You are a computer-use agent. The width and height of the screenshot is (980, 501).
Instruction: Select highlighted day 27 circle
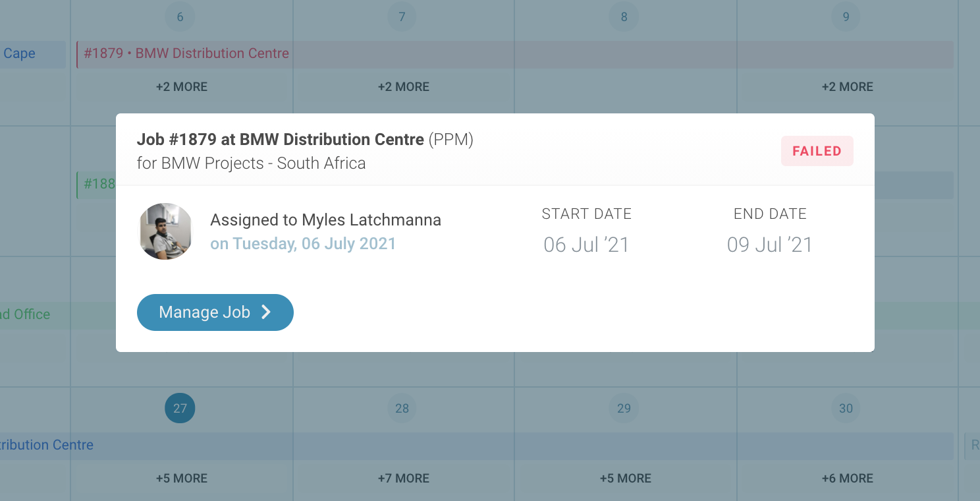point(180,408)
